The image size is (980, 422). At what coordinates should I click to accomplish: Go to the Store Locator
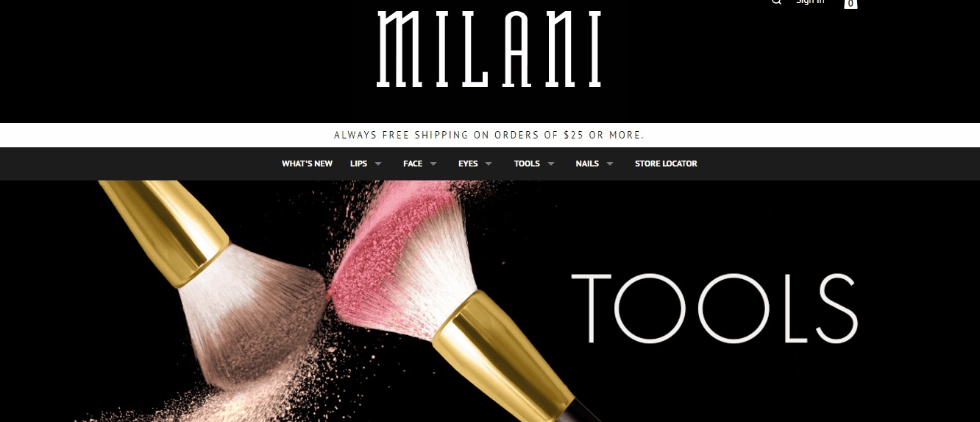[x=666, y=163]
